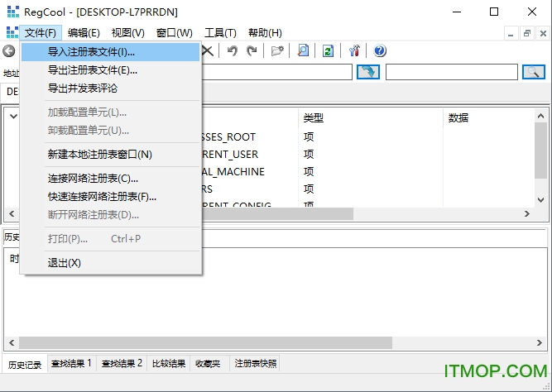Select 导入注册表文件(I)... menu entry
Screen dimensions: 552x392
111,52
